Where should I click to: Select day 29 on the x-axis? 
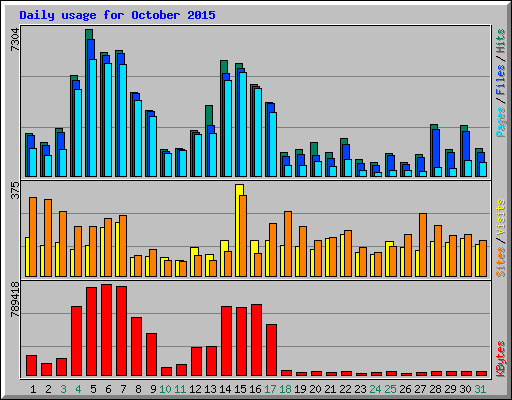[x=450, y=389]
